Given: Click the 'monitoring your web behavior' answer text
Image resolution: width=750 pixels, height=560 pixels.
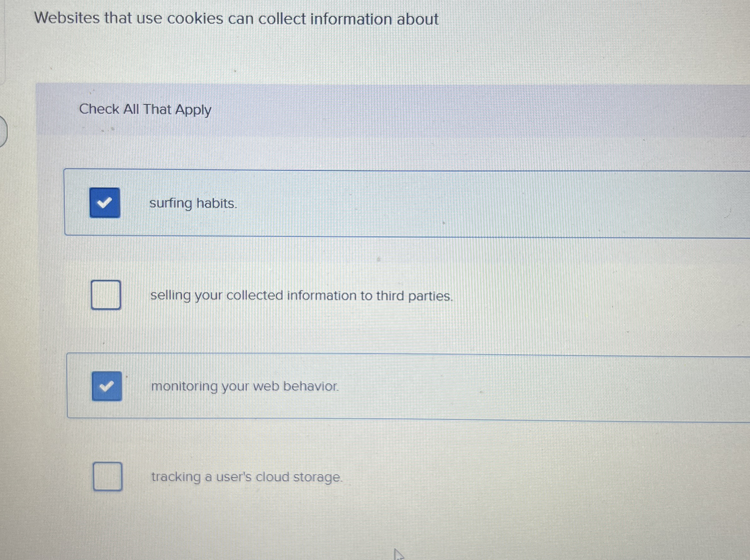Looking at the screenshot, I should tap(244, 386).
